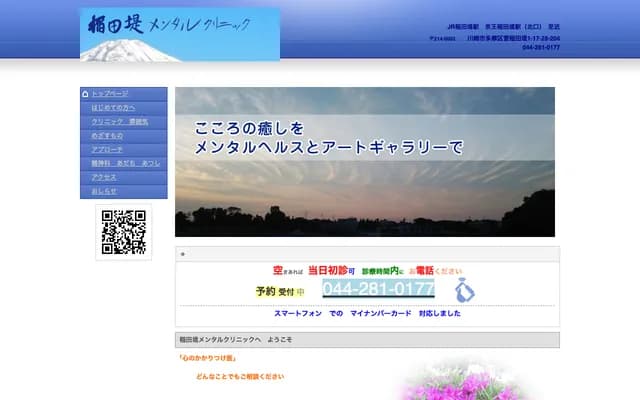
Task: Click the home icon beside トップページ
Action: pyautogui.click(x=85, y=93)
